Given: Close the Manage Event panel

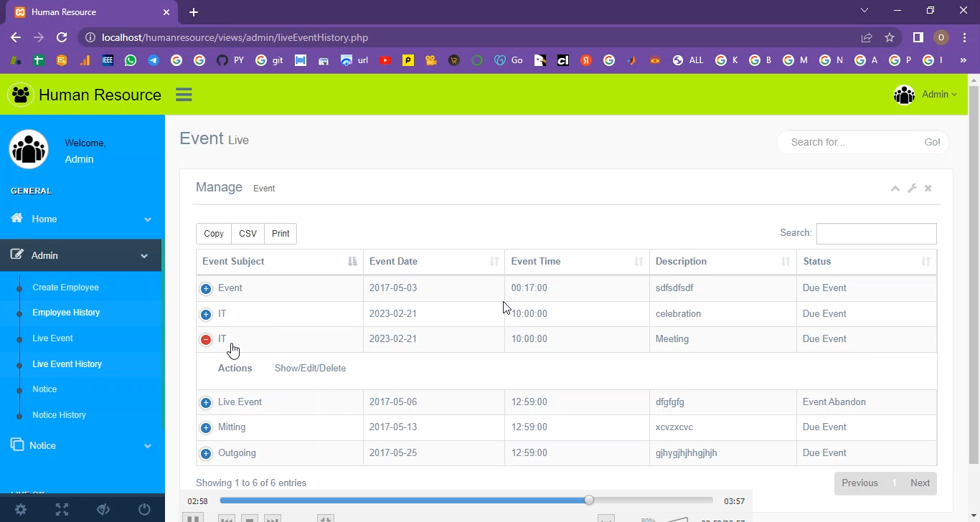Looking at the screenshot, I should click(x=928, y=189).
